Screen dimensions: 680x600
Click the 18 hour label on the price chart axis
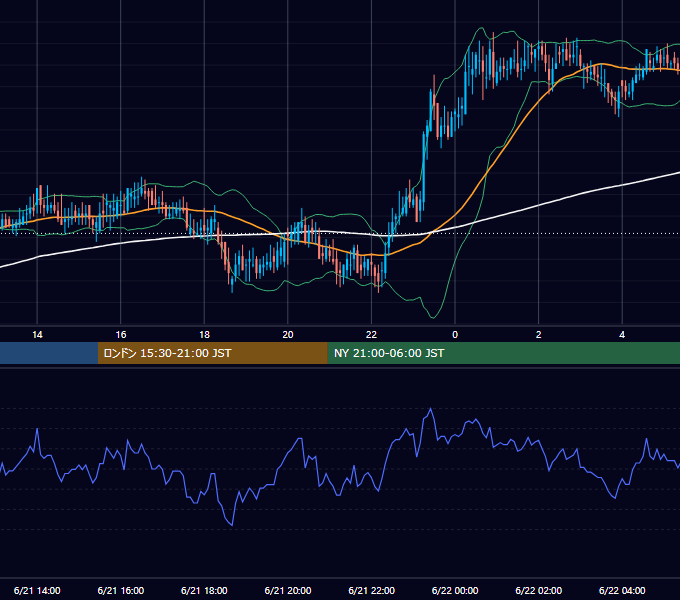pyautogui.click(x=204, y=335)
